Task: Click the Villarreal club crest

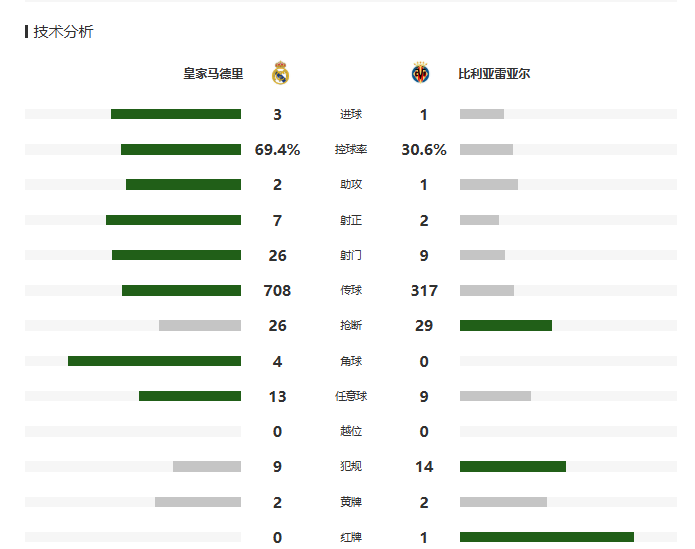Action: point(420,73)
